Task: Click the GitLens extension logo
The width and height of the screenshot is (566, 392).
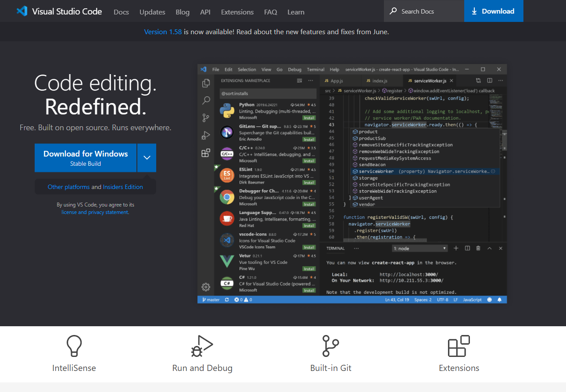Action: point(227,132)
